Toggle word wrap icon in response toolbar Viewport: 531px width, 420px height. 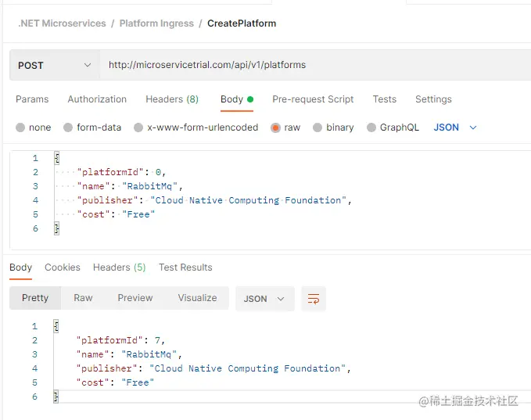pos(314,299)
